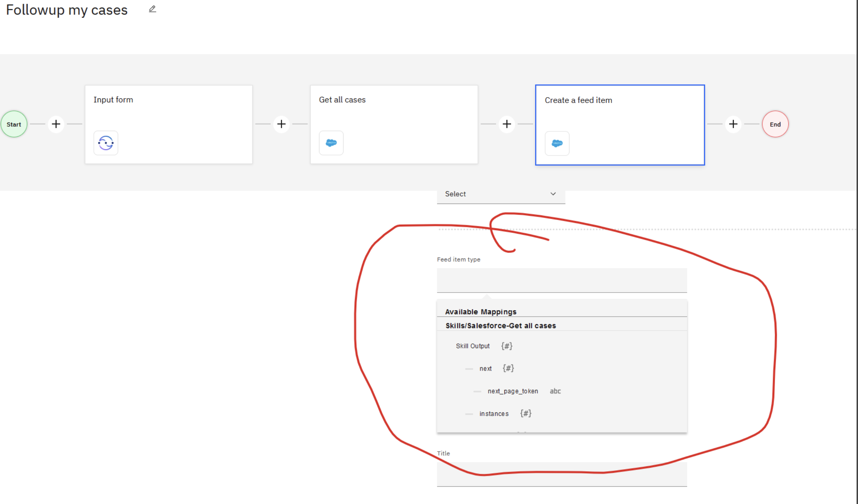Add step between Input form and Get all cases

(281, 124)
